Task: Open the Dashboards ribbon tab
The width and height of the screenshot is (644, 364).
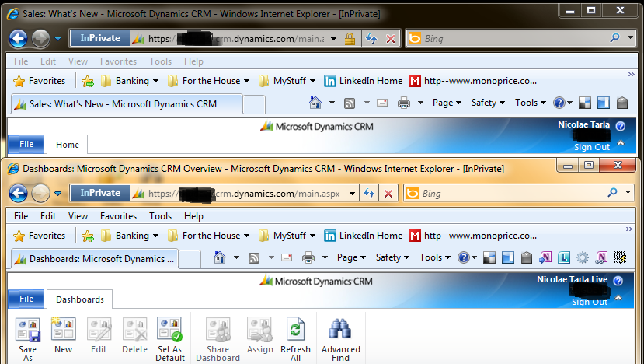Action: (x=79, y=299)
